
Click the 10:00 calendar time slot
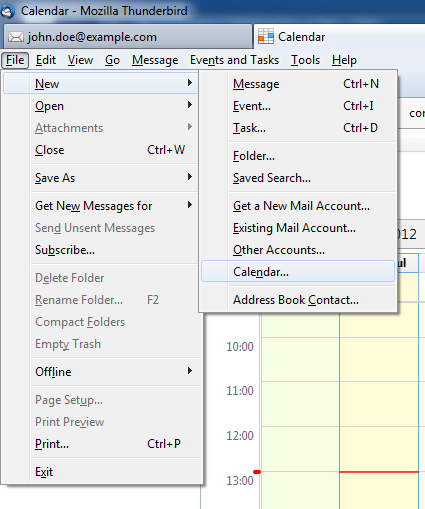coord(300,359)
